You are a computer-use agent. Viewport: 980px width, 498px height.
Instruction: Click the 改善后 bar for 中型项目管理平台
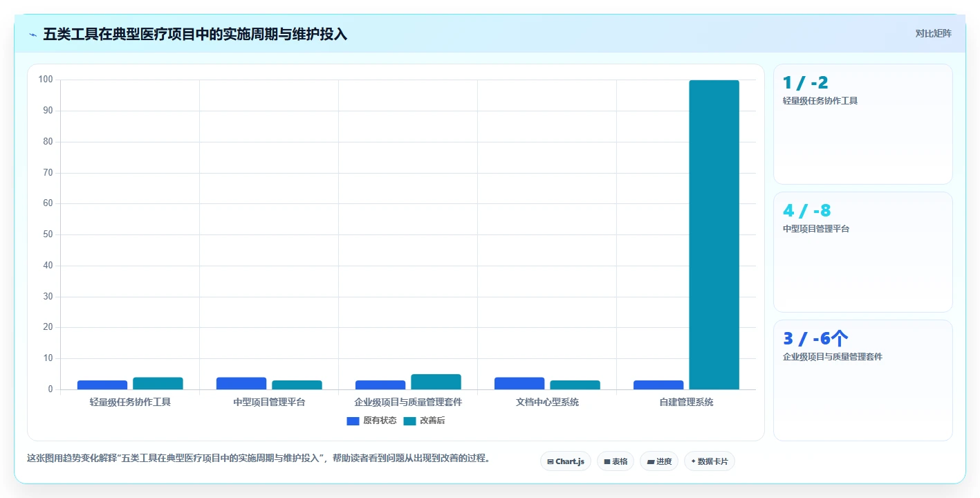[297, 385]
